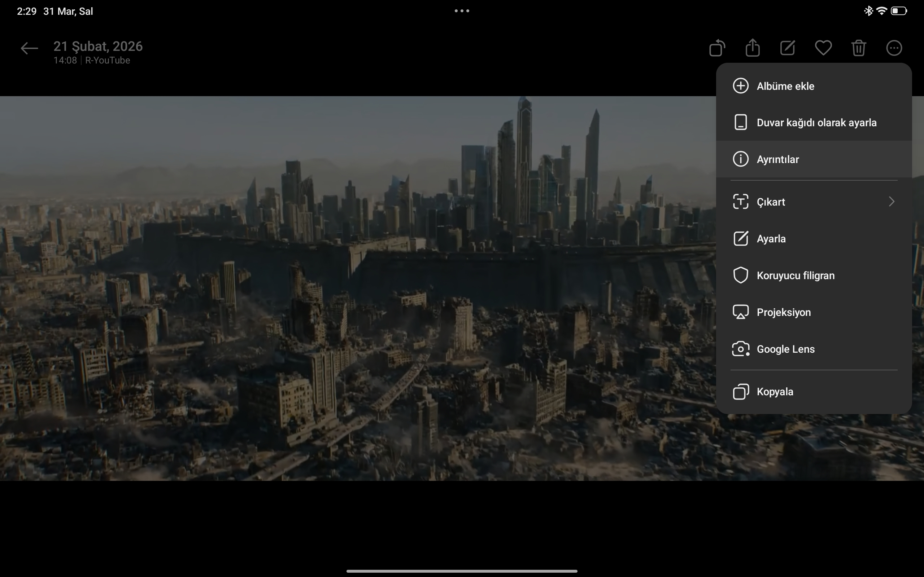The height and width of the screenshot is (577, 924).
Task: Choose Koruyucu filigran option
Action: tap(796, 276)
